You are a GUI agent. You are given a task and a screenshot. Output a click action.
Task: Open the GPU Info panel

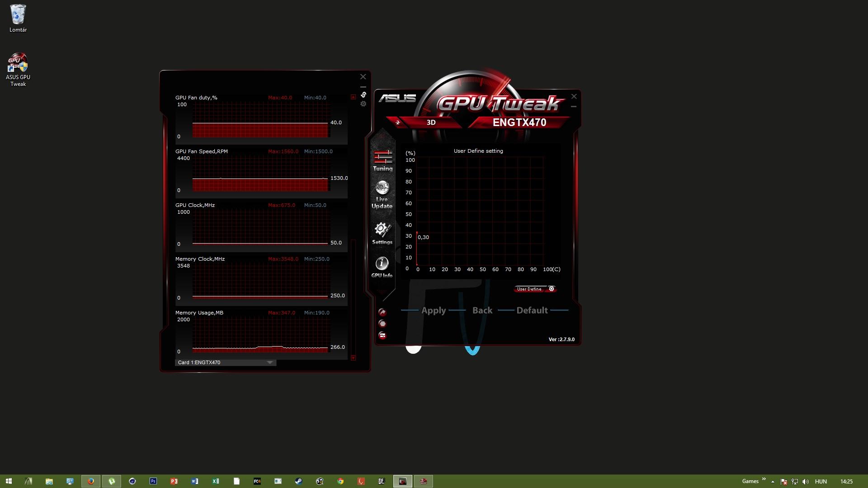[382, 267]
